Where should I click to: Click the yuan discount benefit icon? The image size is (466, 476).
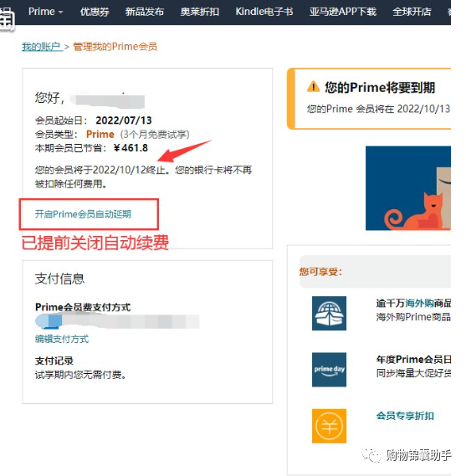click(x=329, y=426)
